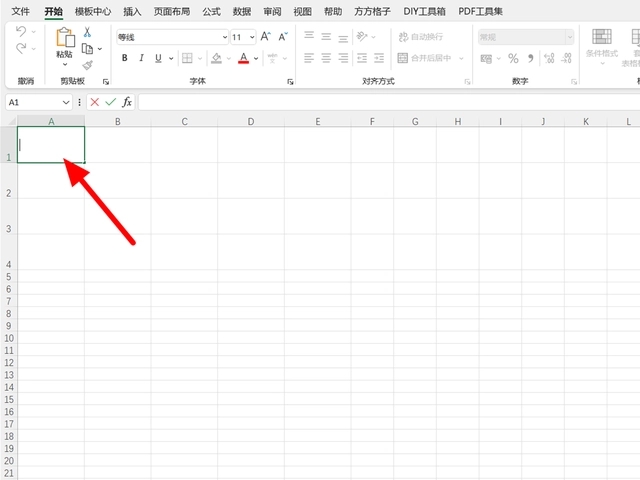Open font color dropdown arrow
The width and height of the screenshot is (640, 480).
[x=256, y=58]
